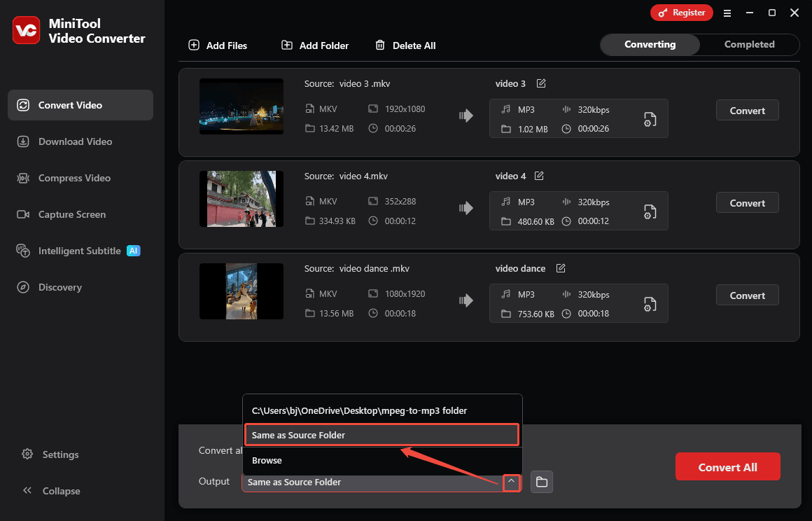Switch to the Completed tab

749,44
